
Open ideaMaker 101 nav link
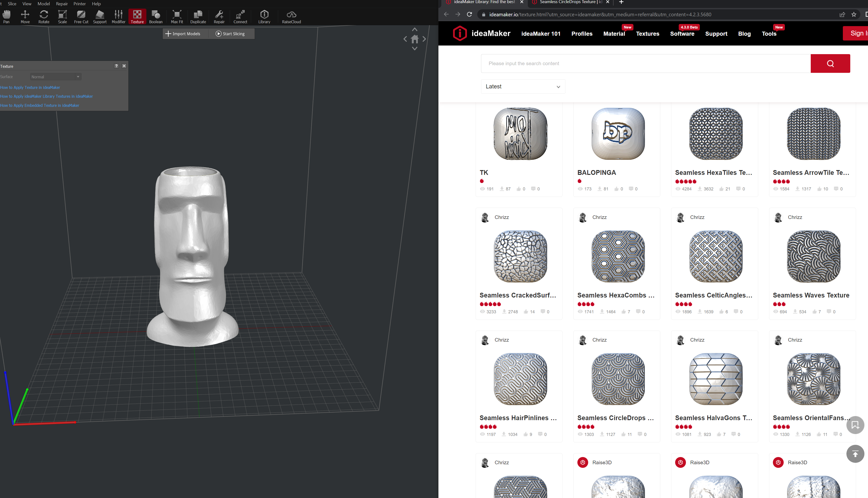pos(541,34)
